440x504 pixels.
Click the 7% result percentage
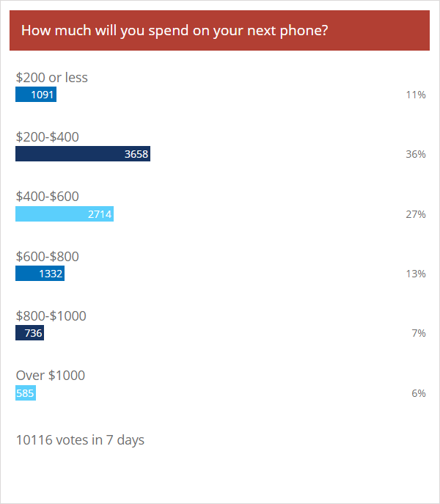click(419, 333)
